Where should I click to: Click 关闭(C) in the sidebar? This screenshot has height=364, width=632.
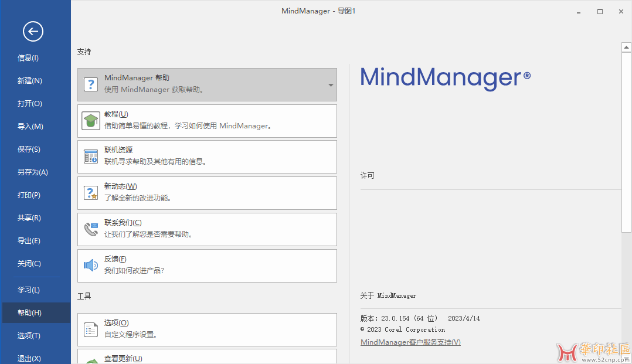29,264
